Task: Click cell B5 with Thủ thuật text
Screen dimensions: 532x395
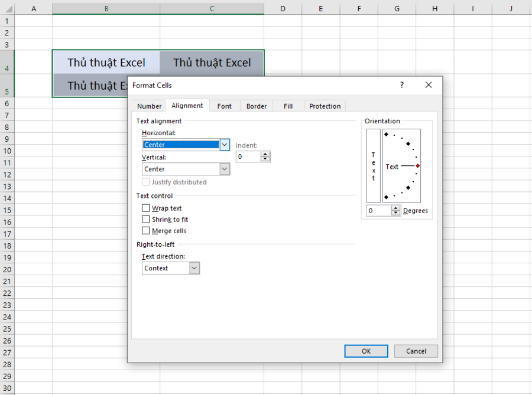Action: click(x=90, y=86)
